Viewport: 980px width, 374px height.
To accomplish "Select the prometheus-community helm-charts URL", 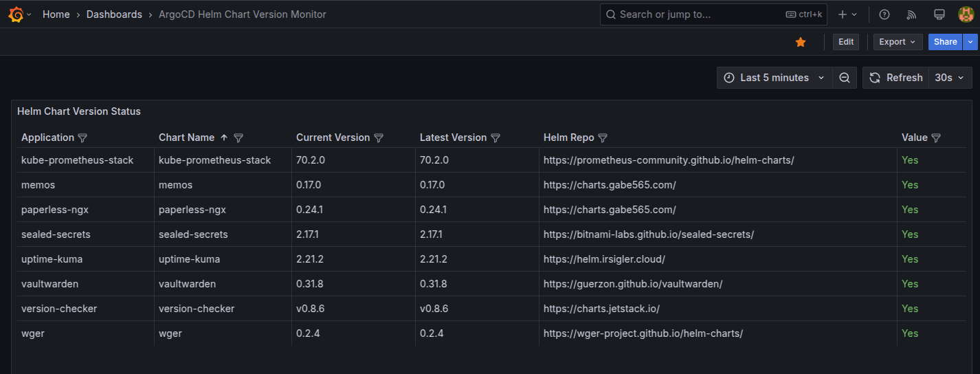I will pos(669,160).
